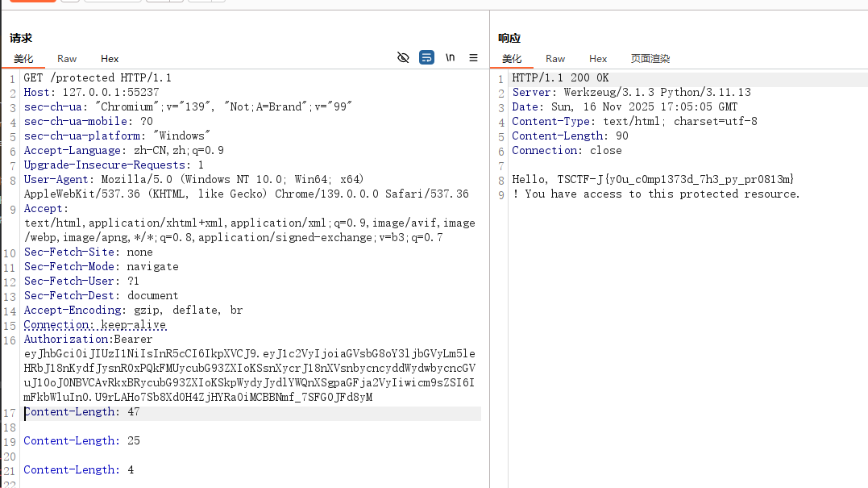
Task: Place cursor on the Host header line
Action: pos(91,93)
